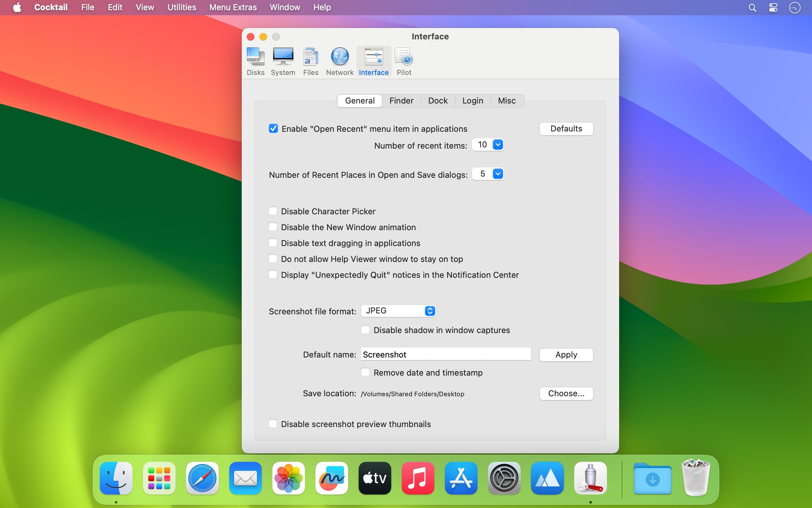The image size is (812, 508).
Task: Open the Edit menu
Action: point(115,7)
